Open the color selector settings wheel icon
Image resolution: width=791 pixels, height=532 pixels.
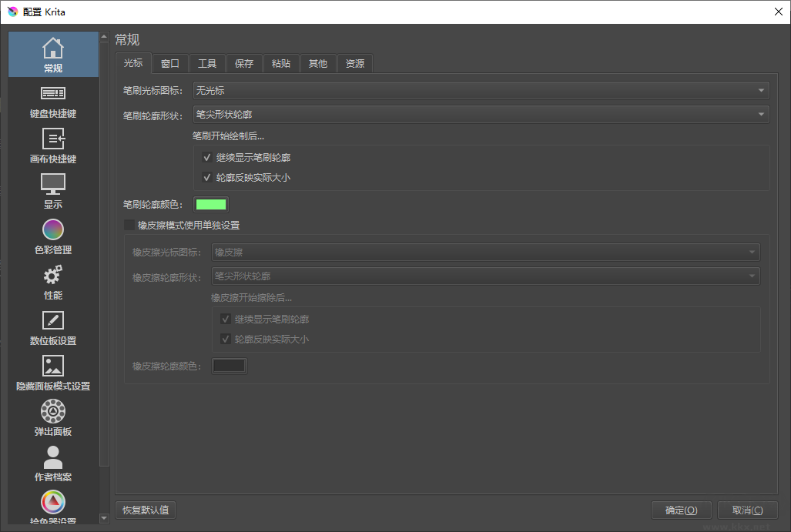[x=53, y=502]
